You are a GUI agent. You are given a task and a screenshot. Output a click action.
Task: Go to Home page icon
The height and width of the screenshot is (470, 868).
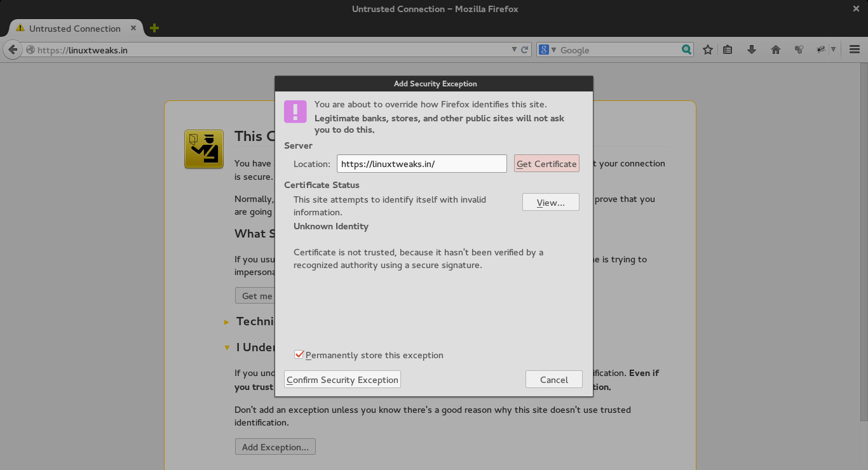click(x=776, y=50)
